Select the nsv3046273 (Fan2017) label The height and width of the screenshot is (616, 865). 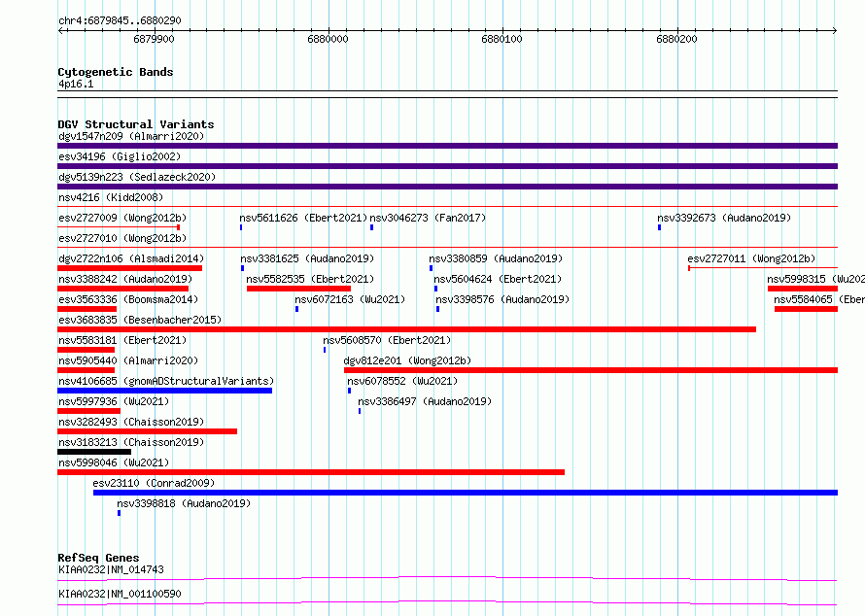pos(428,218)
